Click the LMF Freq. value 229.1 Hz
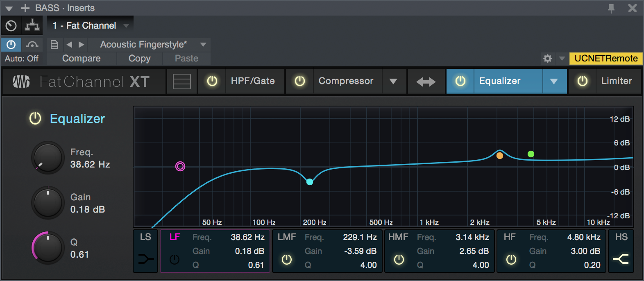The image size is (644, 281). 360,237
